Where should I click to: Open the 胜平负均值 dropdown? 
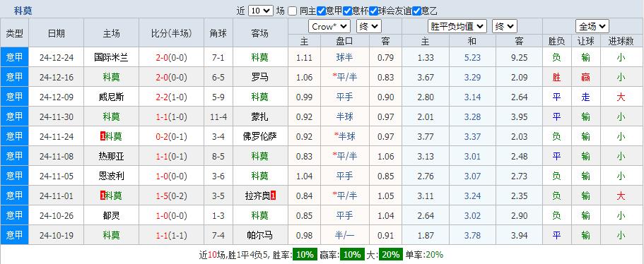[457, 27]
